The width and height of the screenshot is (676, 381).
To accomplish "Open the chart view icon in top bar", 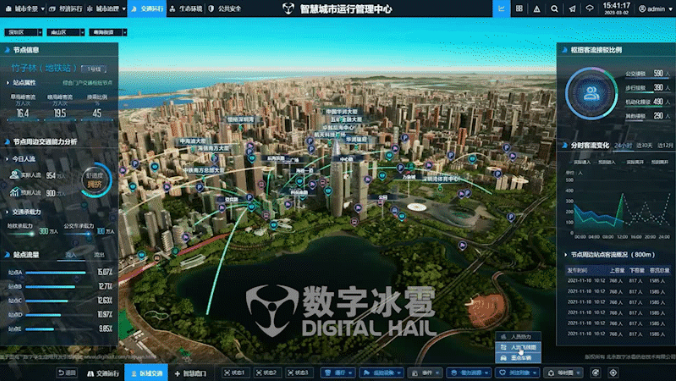I will (501, 9).
